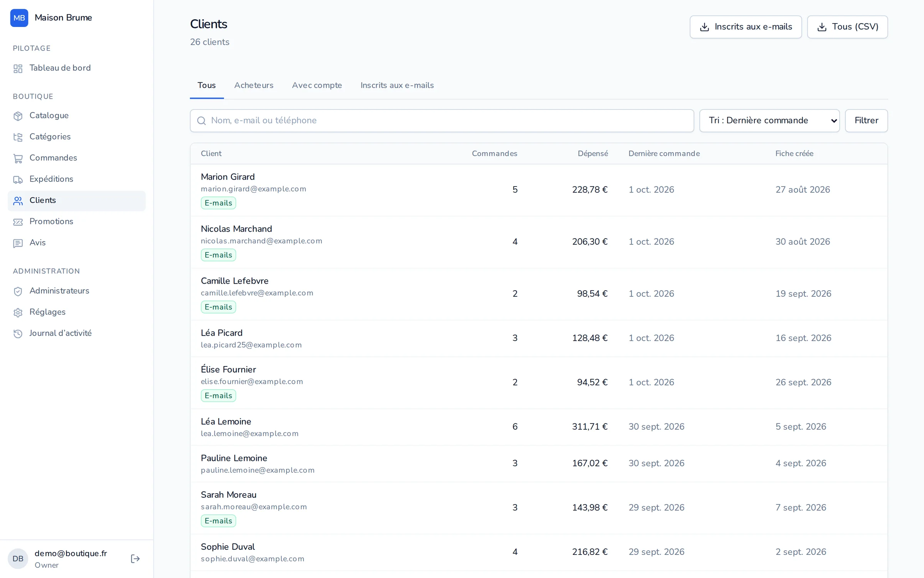Click download icon on Tous (CSV) button

pyautogui.click(x=822, y=27)
